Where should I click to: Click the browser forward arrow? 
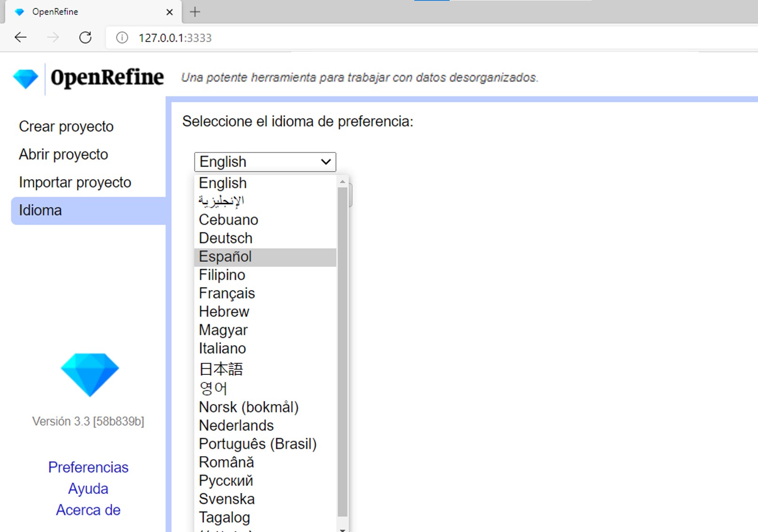(x=53, y=37)
